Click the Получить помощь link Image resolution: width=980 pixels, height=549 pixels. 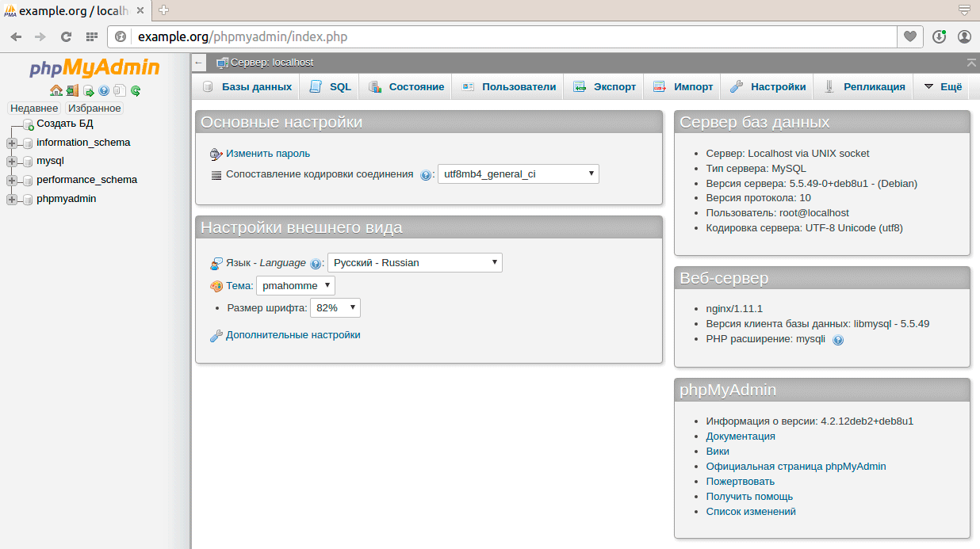[x=749, y=497]
